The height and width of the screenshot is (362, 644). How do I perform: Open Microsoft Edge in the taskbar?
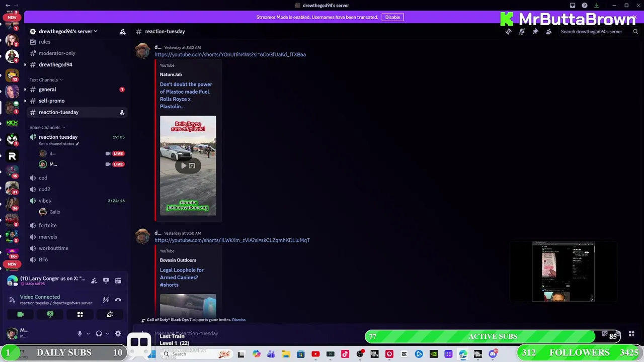click(x=463, y=354)
